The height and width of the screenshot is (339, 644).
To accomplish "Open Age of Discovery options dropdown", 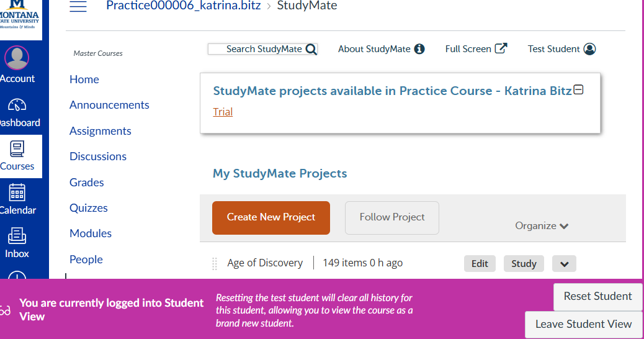I will 564,263.
